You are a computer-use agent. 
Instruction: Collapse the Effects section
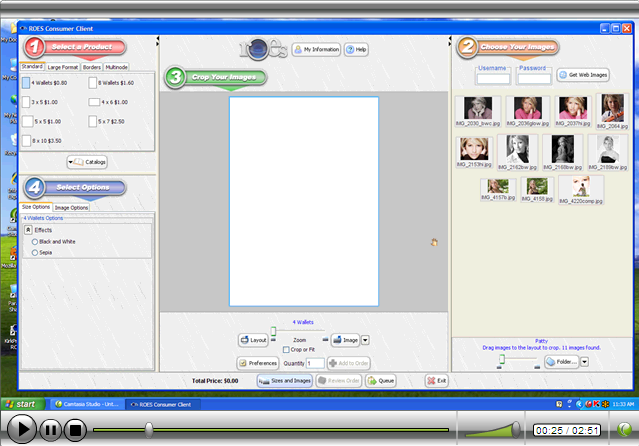coord(27,230)
